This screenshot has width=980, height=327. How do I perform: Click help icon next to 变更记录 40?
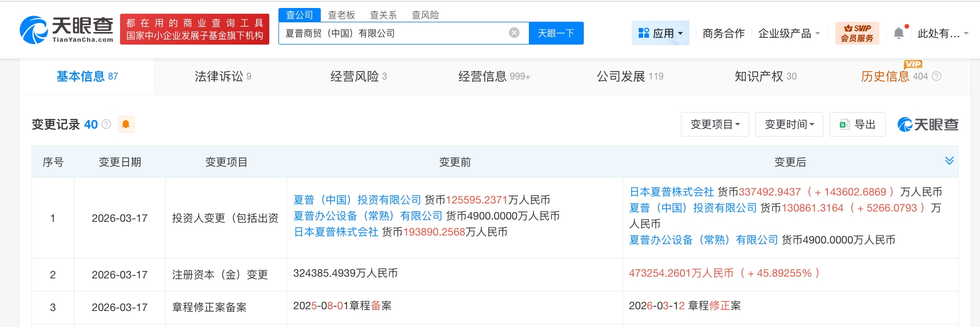tap(106, 124)
